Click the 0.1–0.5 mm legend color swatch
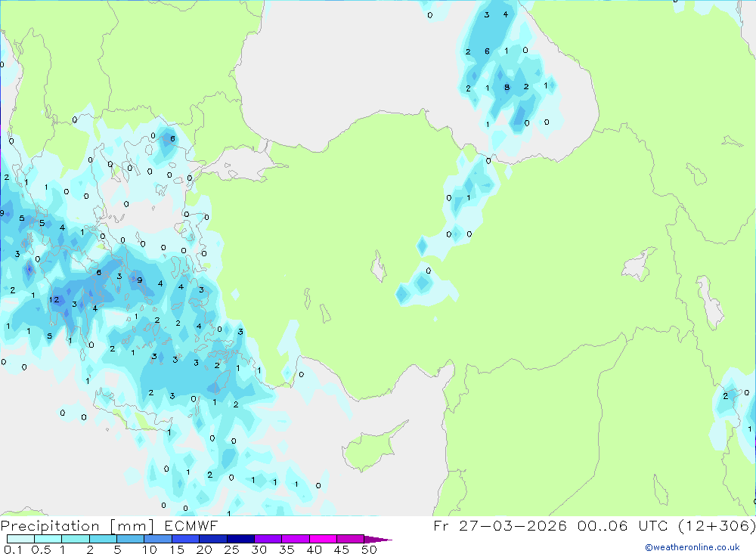756x554 pixels. coord(20,539)
